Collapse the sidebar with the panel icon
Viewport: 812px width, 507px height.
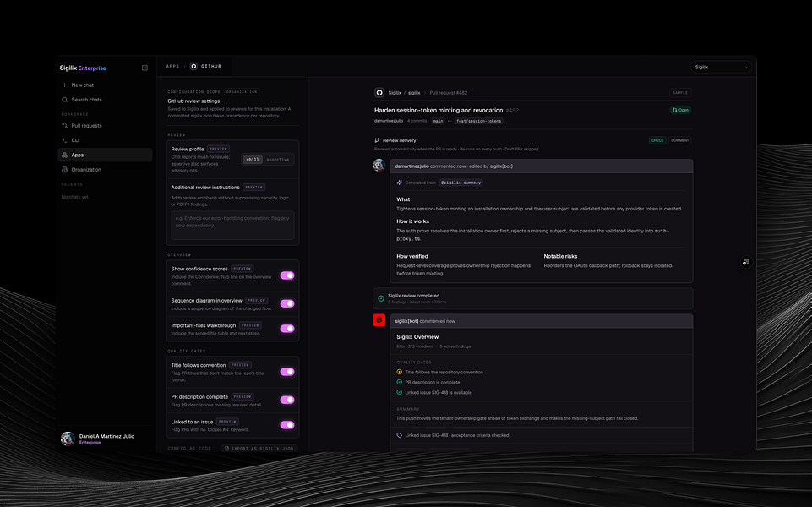144,68
